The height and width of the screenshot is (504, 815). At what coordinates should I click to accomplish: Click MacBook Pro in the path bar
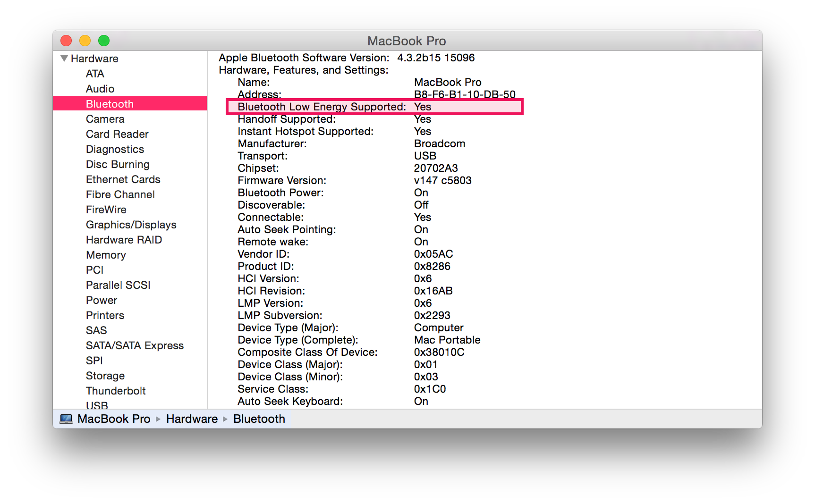114,419
